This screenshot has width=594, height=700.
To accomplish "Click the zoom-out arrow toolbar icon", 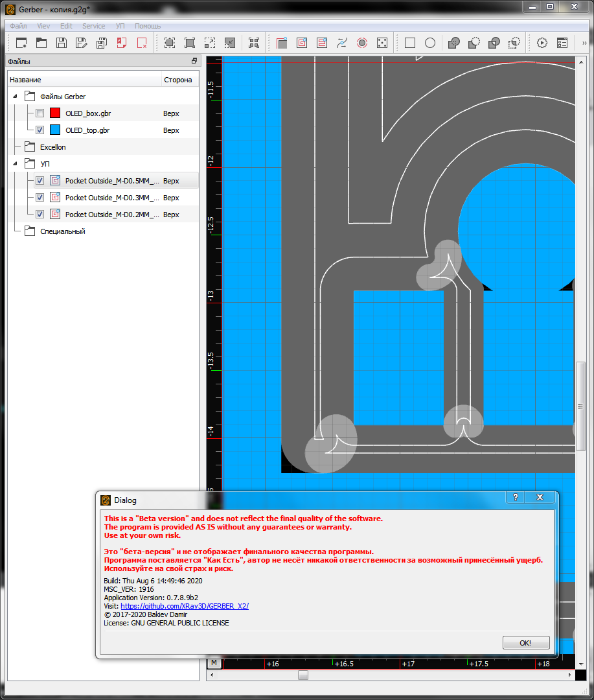I will [x=230, y=43].
